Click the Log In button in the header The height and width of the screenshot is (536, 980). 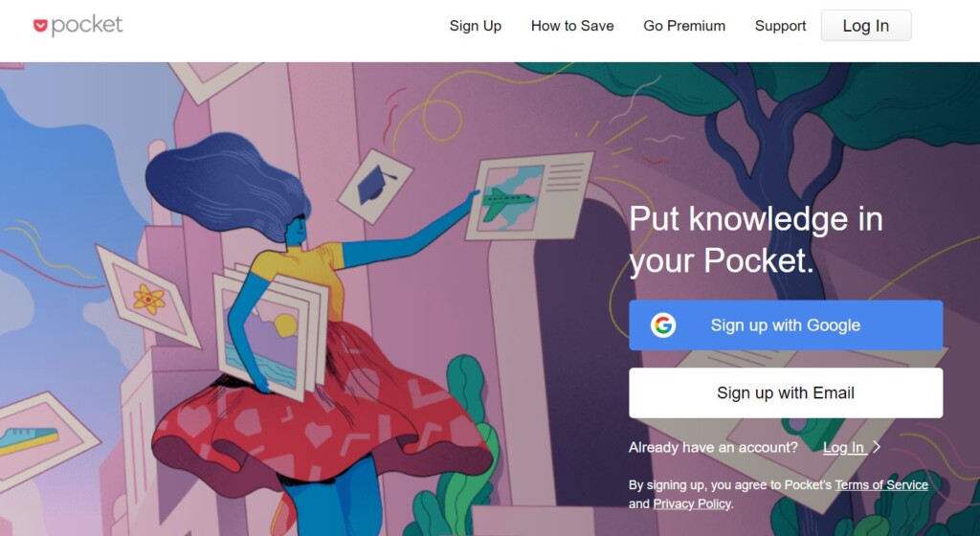[865, 26]
